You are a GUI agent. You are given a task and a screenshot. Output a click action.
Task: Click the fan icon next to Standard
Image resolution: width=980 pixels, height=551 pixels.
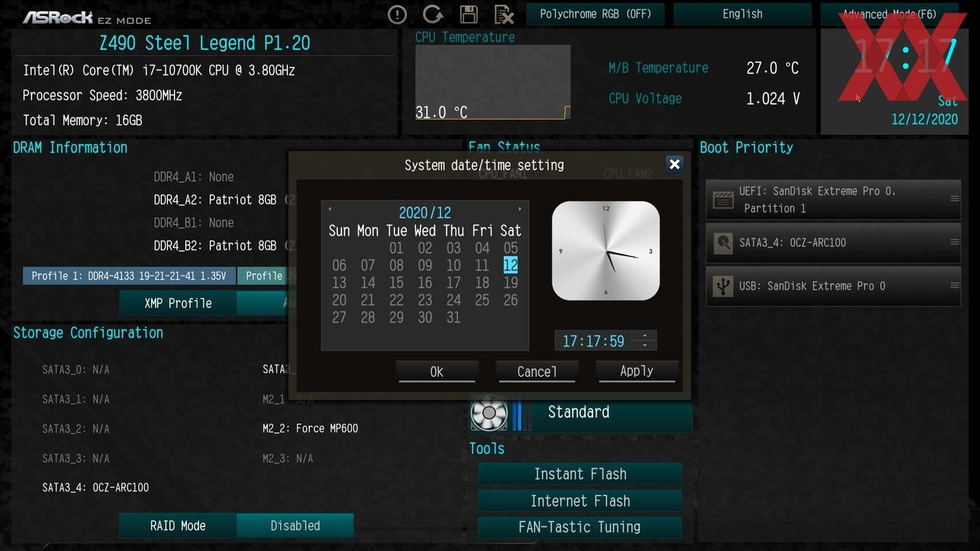pyautogui.click(x=489, y=413)
